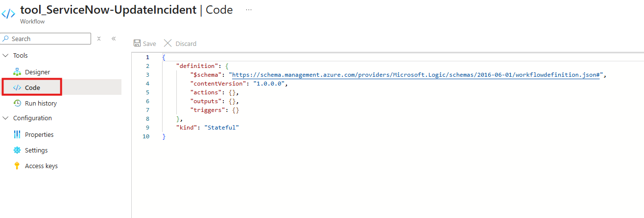Select the Settings menu item
Image resolution: width=644 pixels, height=218 pixels.
tap(36, 151)
